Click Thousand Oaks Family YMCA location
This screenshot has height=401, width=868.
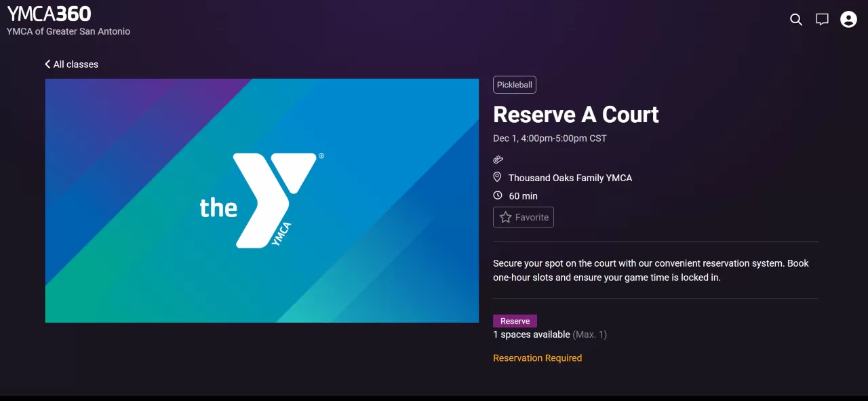click(570, 178)
